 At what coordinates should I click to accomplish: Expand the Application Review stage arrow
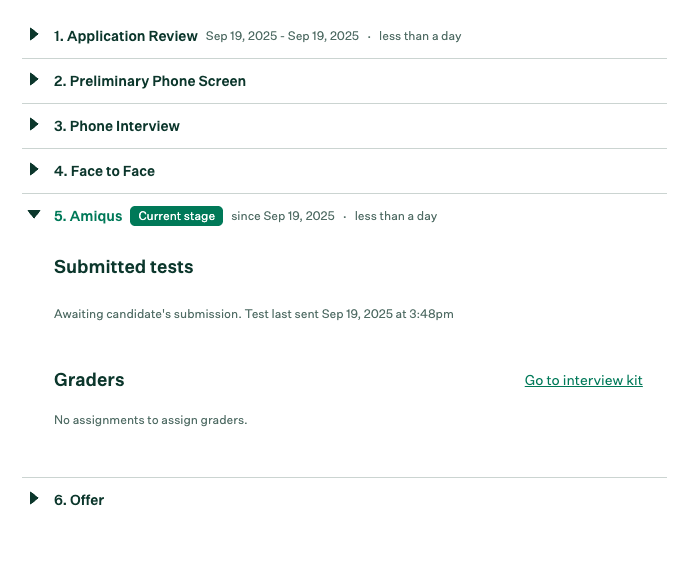[34, 35]
